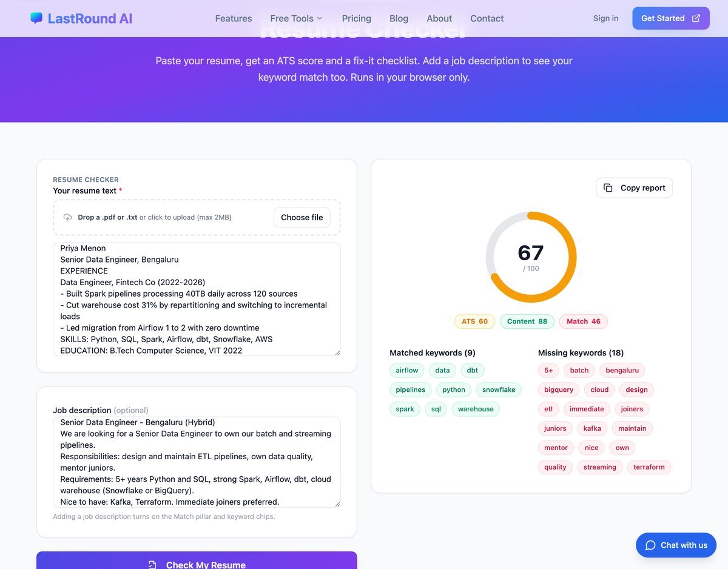Open the Pricing page
728x569 pixels.
pyautogui.click(x=357, y=18)
